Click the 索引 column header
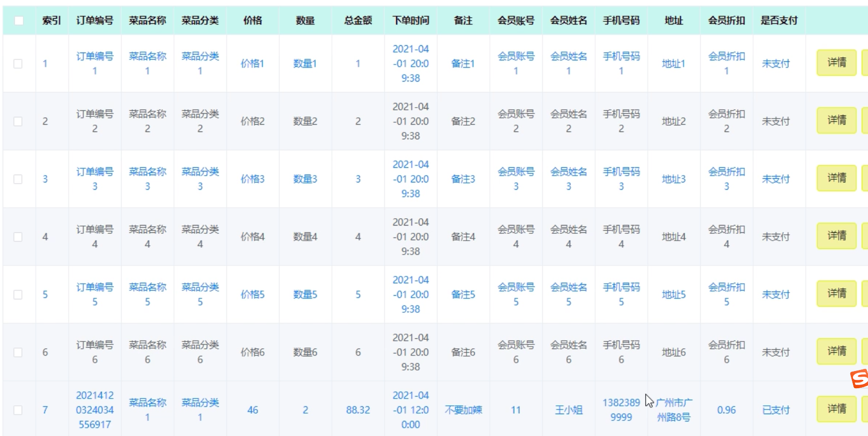The image size is (868, 436). [x=51, y=20]
